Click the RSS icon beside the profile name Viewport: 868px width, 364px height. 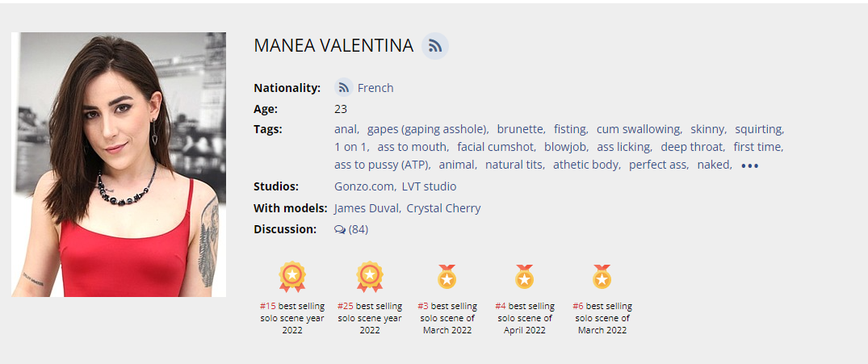(435, 46)
